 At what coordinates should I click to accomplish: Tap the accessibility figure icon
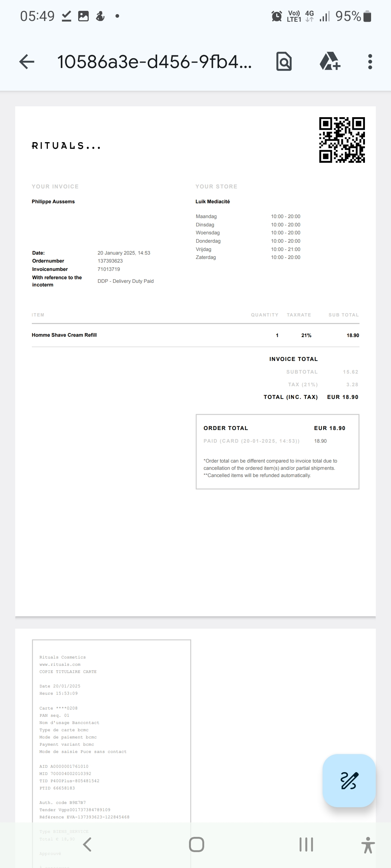click(x=368, y=845)
